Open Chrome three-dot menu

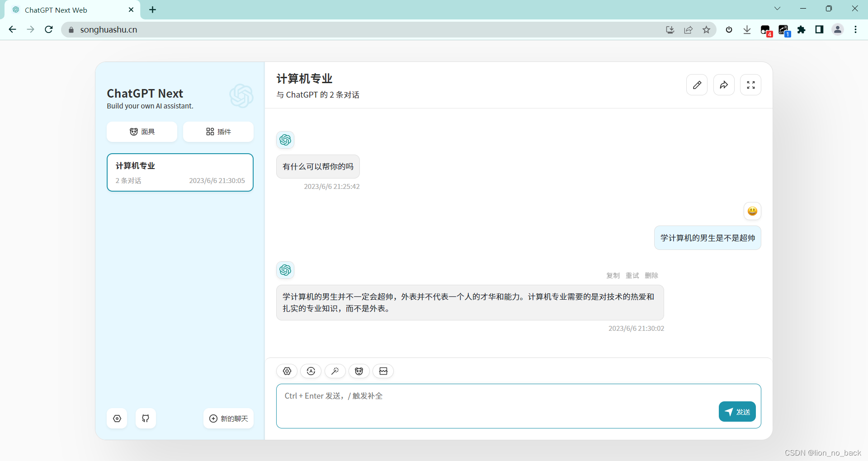tap(855, 30)
